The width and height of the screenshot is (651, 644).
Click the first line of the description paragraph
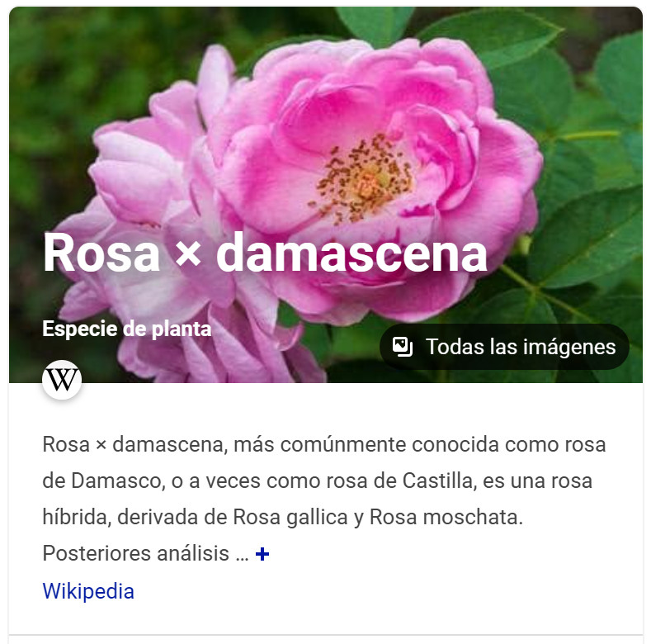click(x=323, y=444)
